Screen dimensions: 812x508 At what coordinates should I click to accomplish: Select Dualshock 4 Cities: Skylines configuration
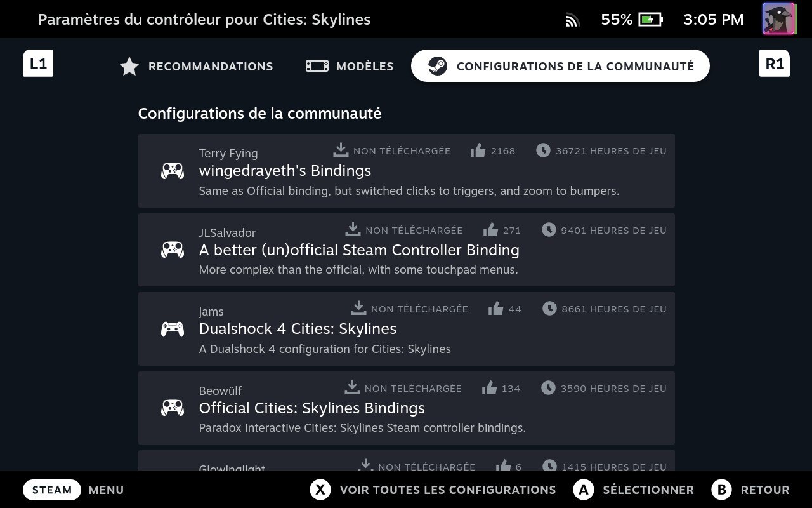coord(406,329)
